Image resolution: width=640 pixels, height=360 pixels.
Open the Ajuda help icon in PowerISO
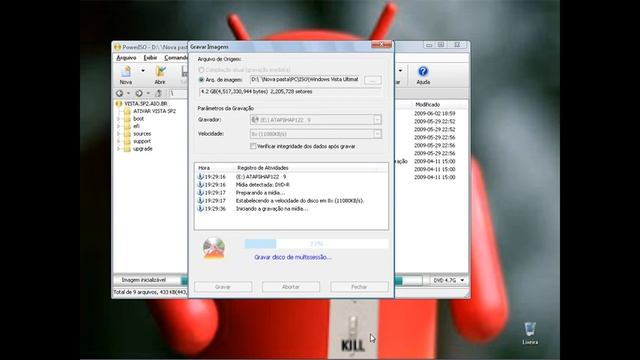tap(423, 75)
